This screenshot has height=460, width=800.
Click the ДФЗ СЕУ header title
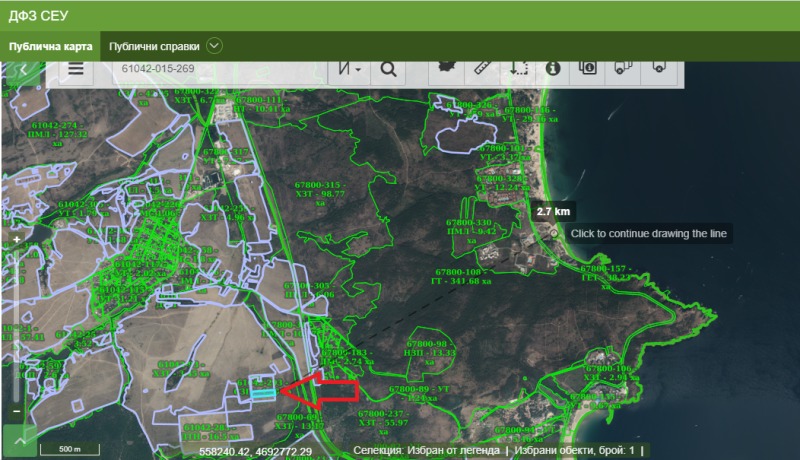(37, 15)
